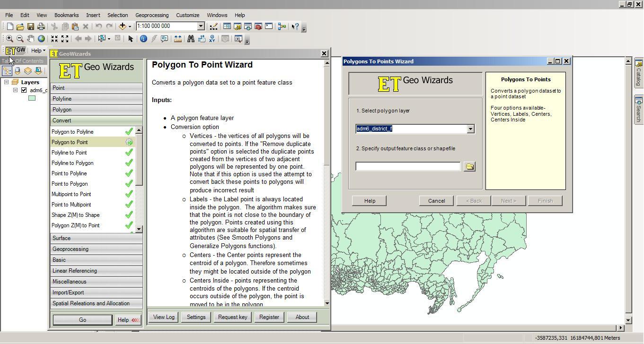
Task: Open the Add Data dropdown arrow
Action: click(x=130, y=26)
